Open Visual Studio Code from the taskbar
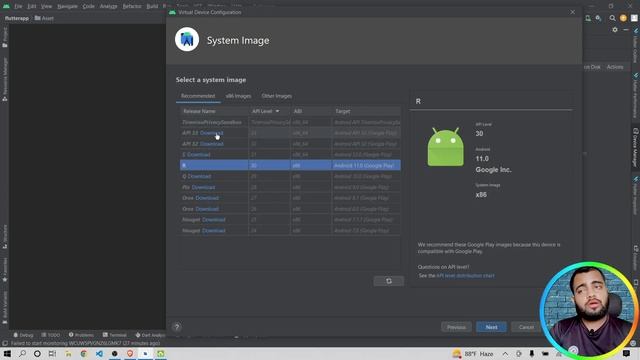This screenshot has height=360, width=640. pos(99,353)
